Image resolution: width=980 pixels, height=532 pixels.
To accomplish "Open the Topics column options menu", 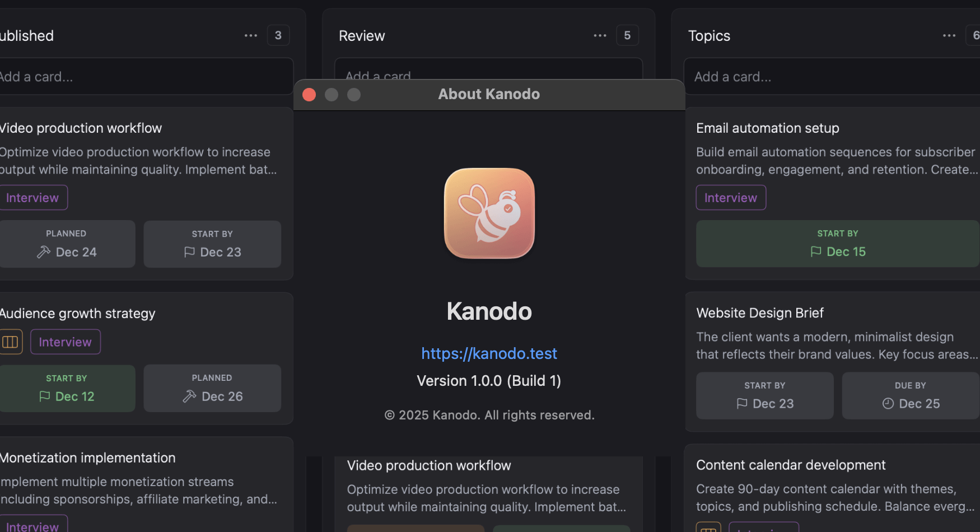I will pyautogui.click(x=949, y=35).
